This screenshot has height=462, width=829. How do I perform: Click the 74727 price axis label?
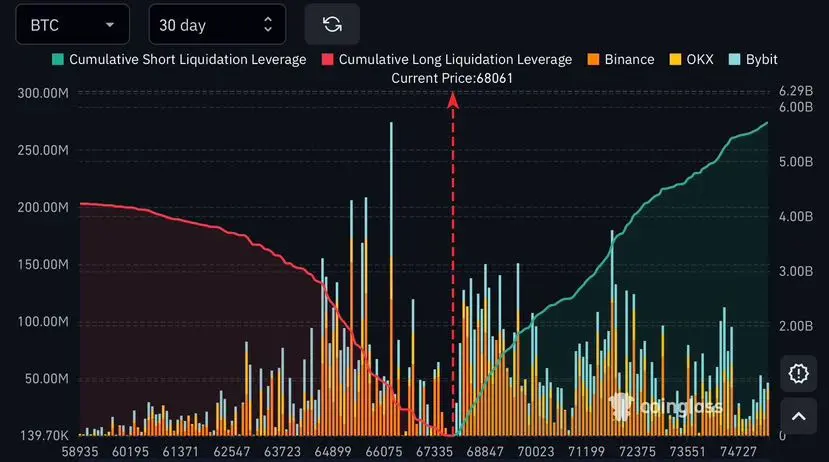(738, 452)
